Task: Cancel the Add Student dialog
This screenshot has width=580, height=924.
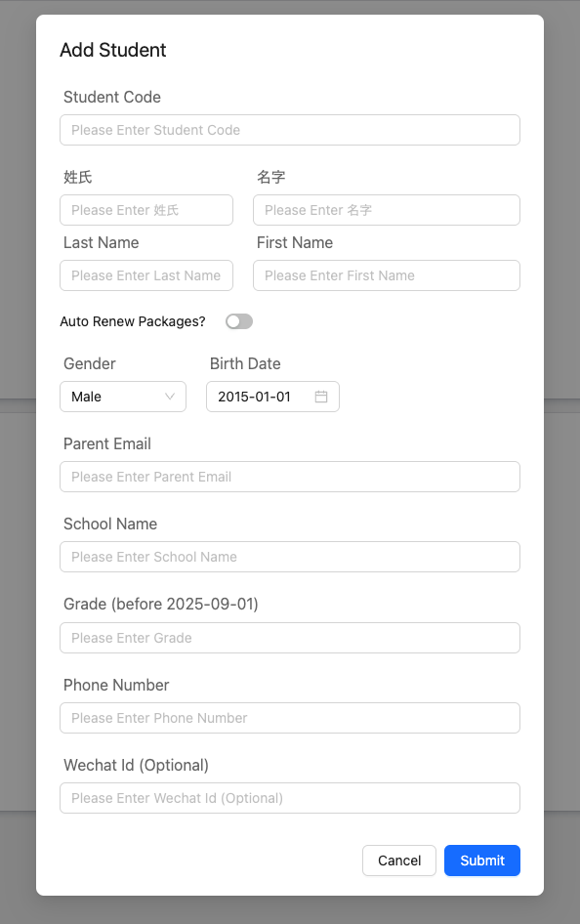Action: [399, 861]
